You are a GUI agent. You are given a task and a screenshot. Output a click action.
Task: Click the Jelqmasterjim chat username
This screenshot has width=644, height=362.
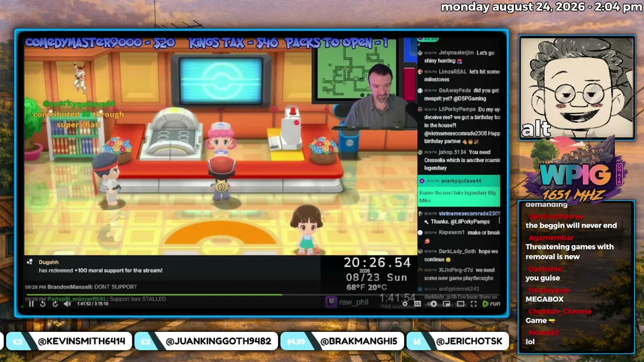(456, 53)
